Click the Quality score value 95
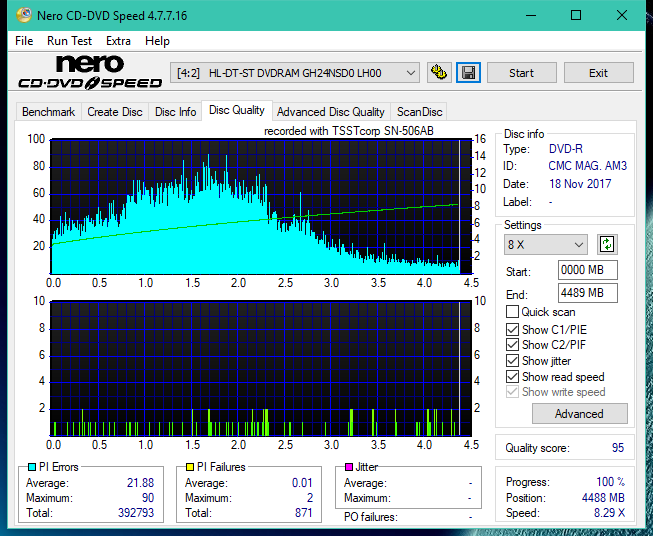Image resolution: width=653 pixels, height=536 pixels. [x=618, y=448]
